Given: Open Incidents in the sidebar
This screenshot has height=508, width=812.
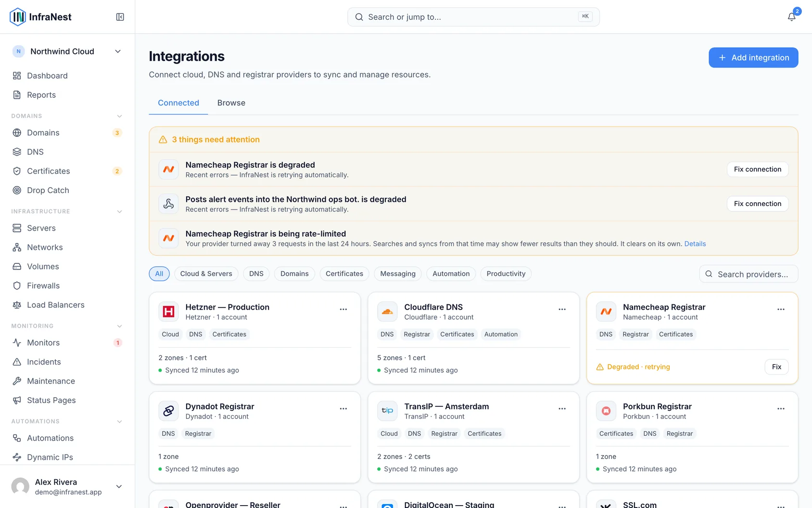Looking at the screenshot, I should (x=67, y=362).
